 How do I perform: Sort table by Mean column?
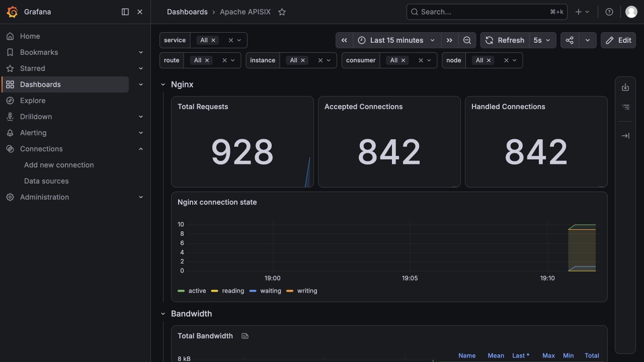tap(496, 355)
